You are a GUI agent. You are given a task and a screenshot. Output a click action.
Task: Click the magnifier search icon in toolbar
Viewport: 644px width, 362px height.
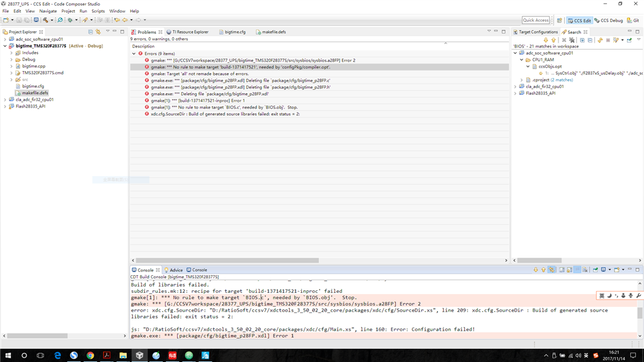[x=60, y=19]
